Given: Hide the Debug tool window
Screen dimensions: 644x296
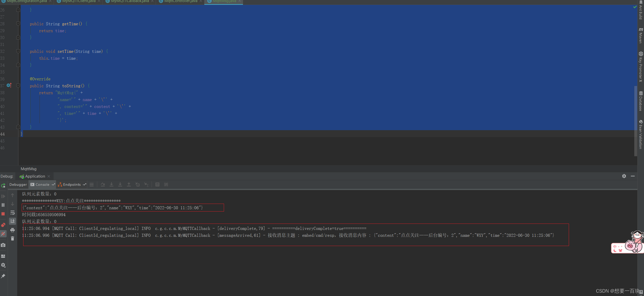Looking at the screenshot, I should click(x=633, y=176).
